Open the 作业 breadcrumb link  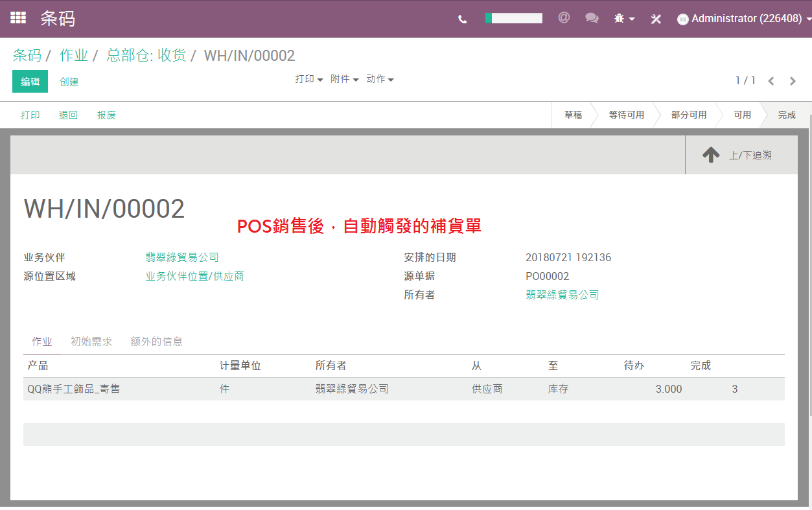point(74,56)
